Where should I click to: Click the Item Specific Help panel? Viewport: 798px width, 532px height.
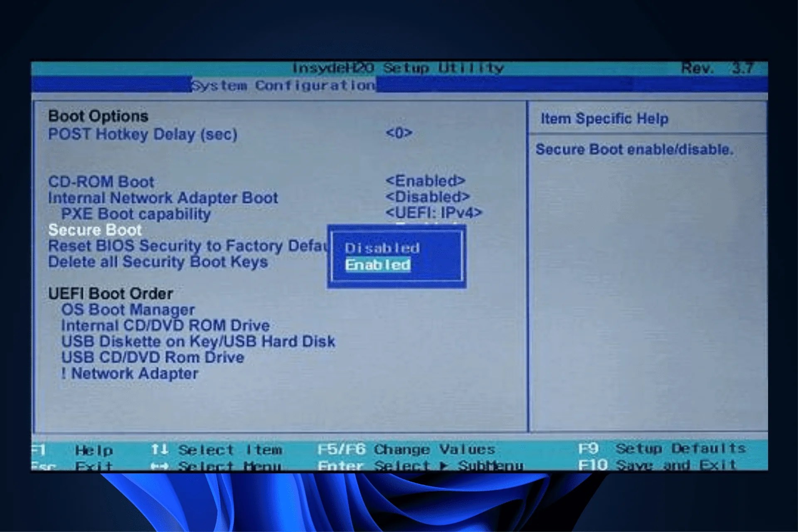[x=604, y=118]
